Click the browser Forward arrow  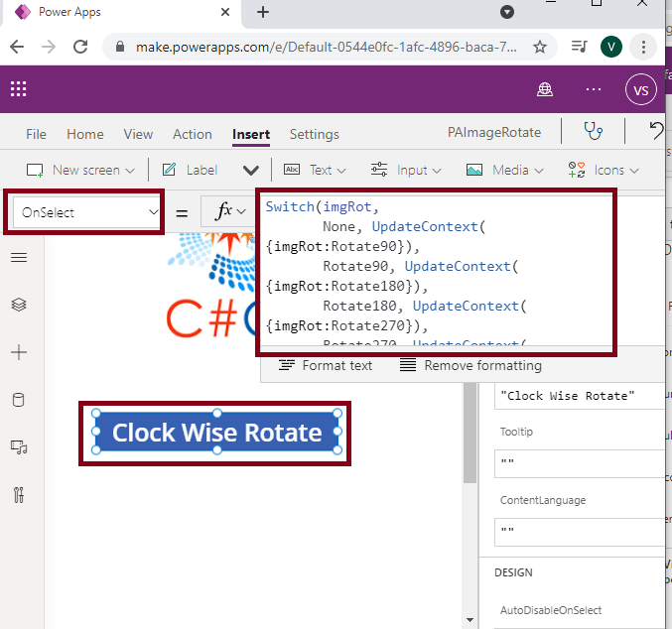pyautogui.click(x=49, y=47)
